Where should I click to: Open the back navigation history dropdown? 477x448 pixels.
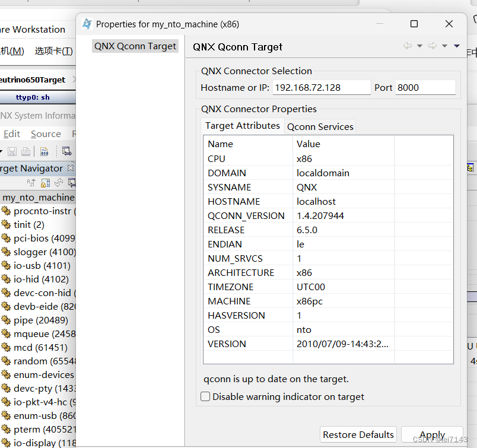pos(419,46)
